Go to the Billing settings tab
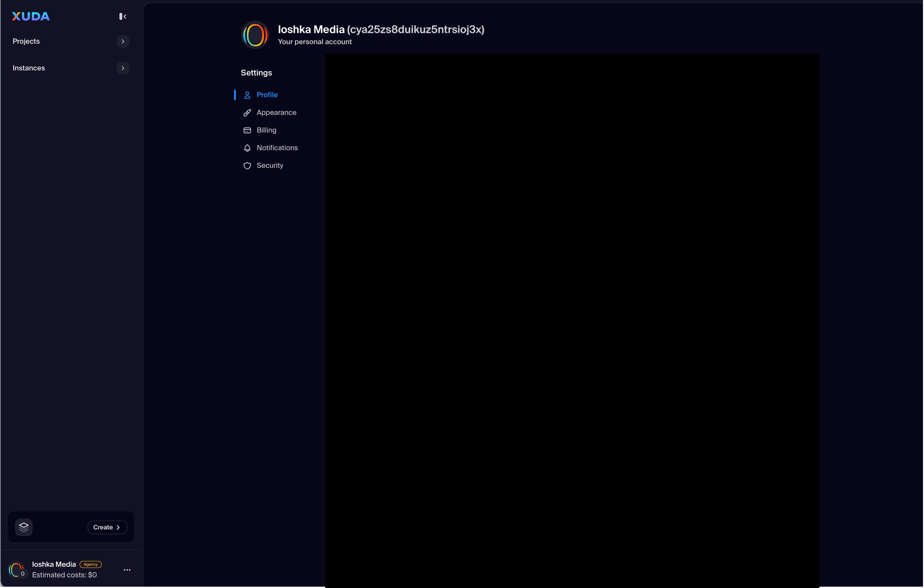 (x=266, y=130)
